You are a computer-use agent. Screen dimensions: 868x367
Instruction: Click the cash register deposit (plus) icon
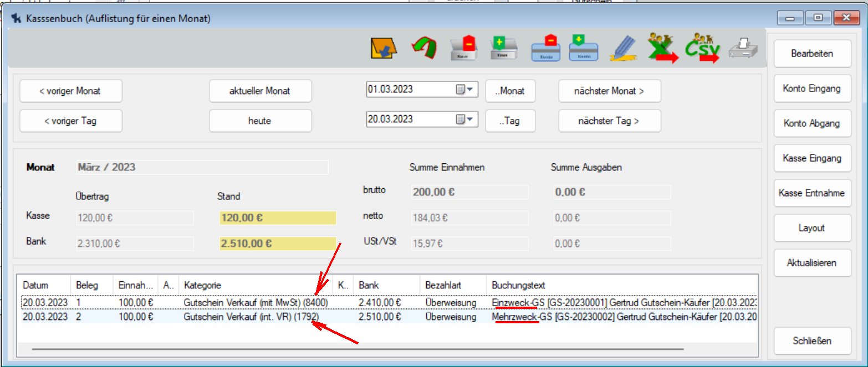(504, 49)
